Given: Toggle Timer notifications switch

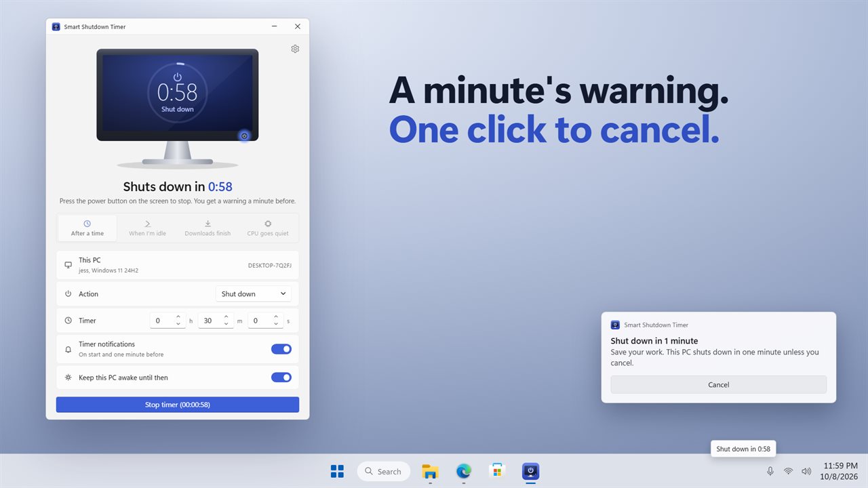Looking at the screenshot, I should 281,349.
